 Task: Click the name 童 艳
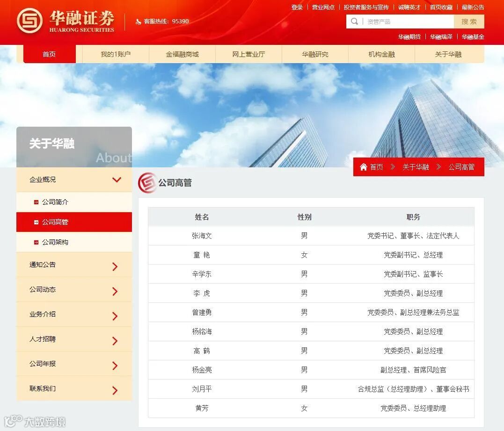[202, 255]
